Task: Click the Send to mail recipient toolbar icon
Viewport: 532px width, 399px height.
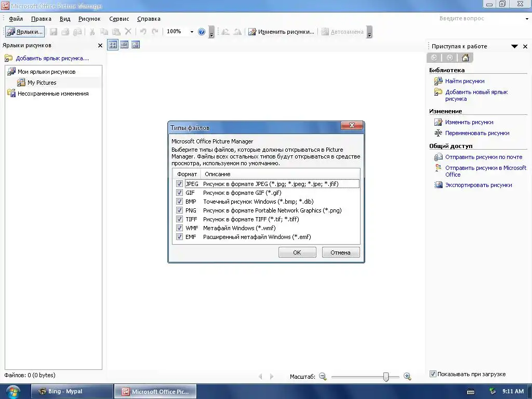Action: [77, 32]
